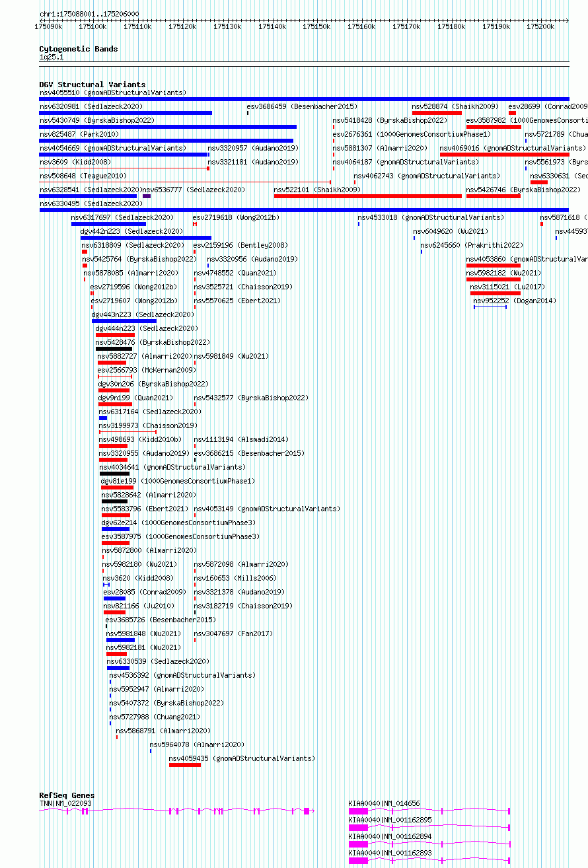
Task: Click the nsv6049620 Wu2021 label
Action: click(451, 231)
